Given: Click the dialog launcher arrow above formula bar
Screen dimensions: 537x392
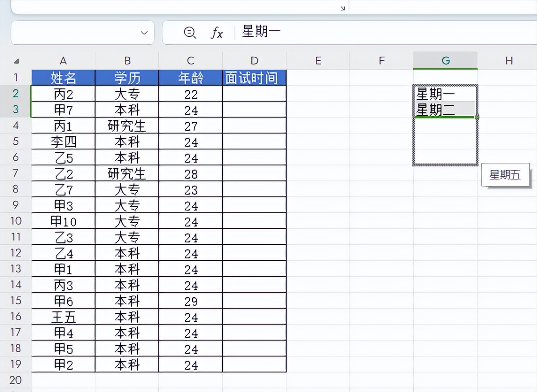Looking at the screenshot, I should (x=342, y=8).
